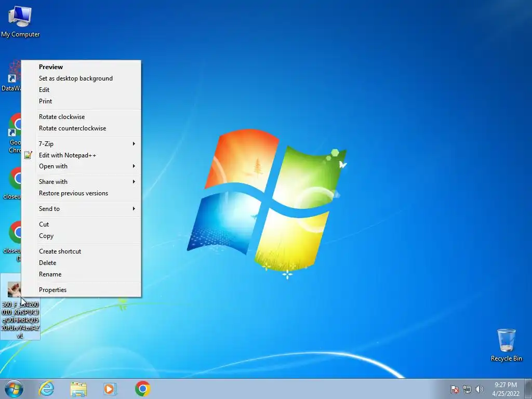Open Windows Explorer from the taskbar

click(78, 389)
